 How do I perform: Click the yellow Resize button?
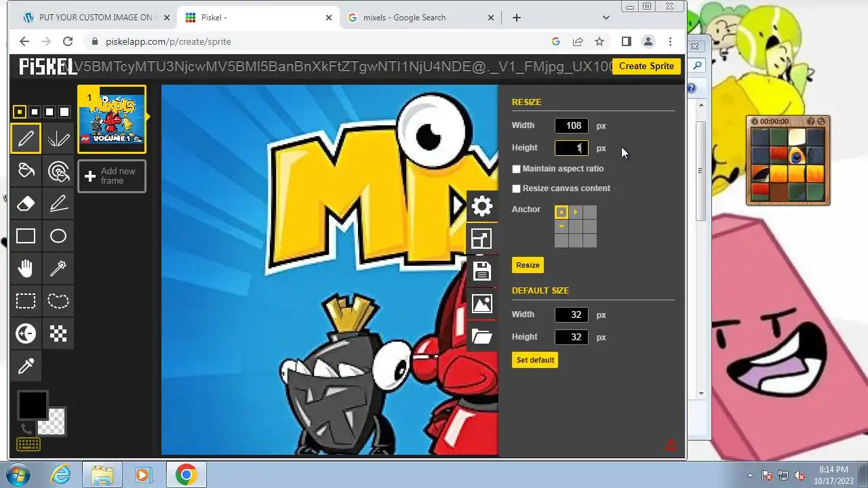[x=528, y=265]
